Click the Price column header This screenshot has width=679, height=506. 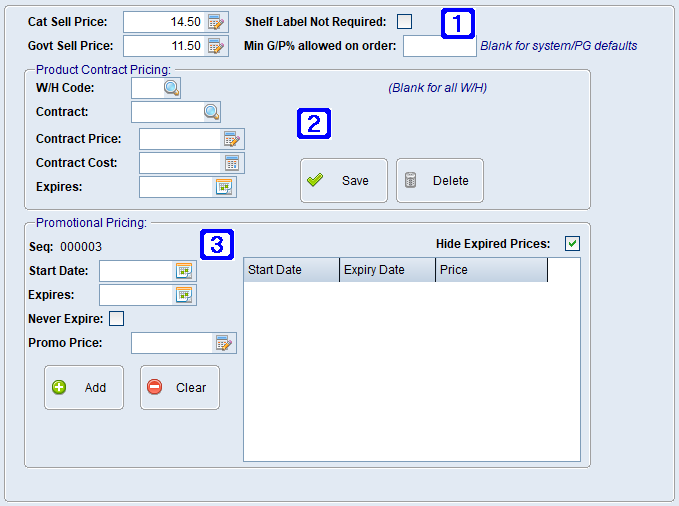pyautogui.click(x=491, y=270)
